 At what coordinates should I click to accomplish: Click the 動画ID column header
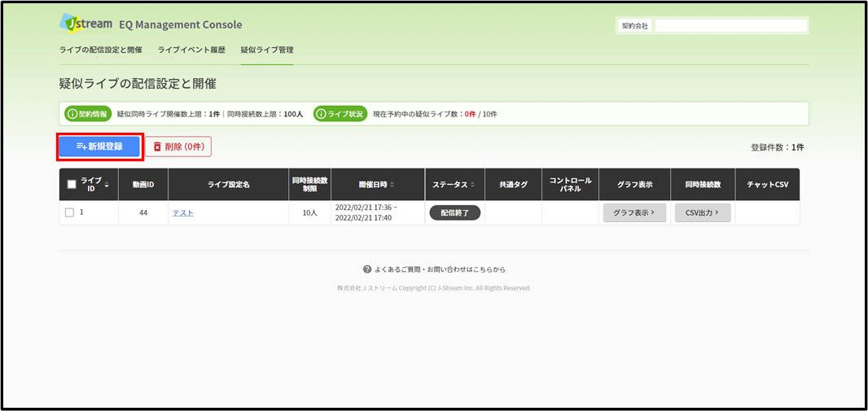tap(143, 184)
